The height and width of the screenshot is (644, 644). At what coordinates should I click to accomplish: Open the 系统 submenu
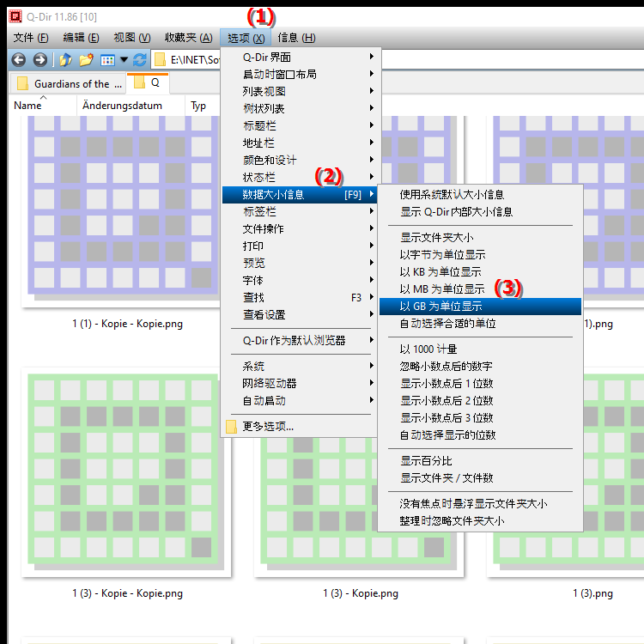pyautogui.click(x=301, y=367)
